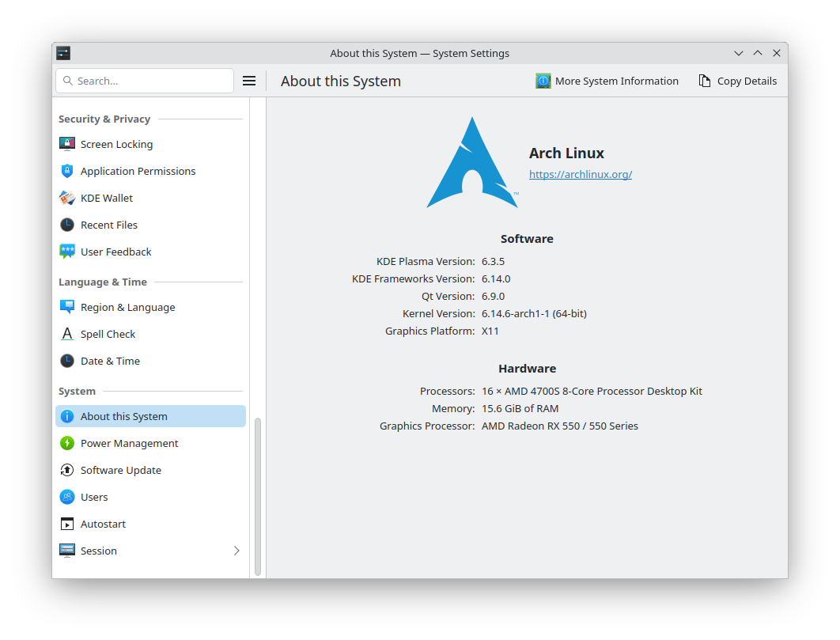Click the Application Permissions shield icon
The image size is (840, 640).
click(x=67, y=171)
